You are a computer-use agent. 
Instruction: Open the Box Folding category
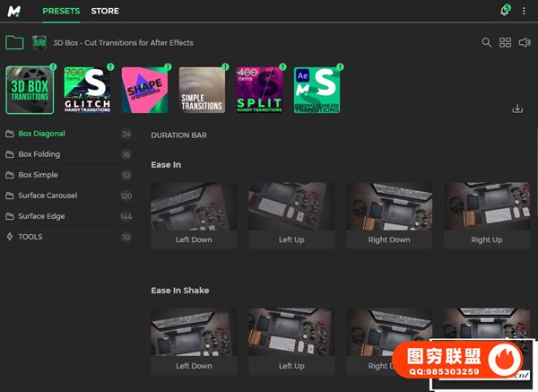click(39, 154)
